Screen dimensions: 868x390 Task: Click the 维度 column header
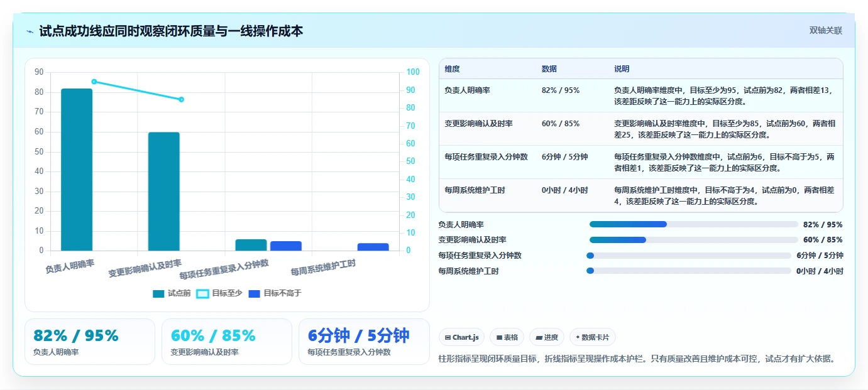[x=452, y=69]
